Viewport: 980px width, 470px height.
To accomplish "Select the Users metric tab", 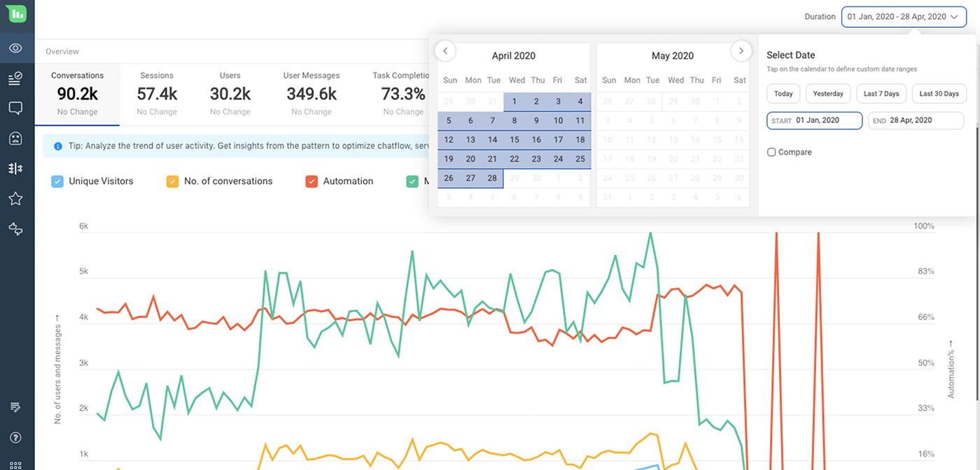I will pyautogui.click(x=230, y=93).
